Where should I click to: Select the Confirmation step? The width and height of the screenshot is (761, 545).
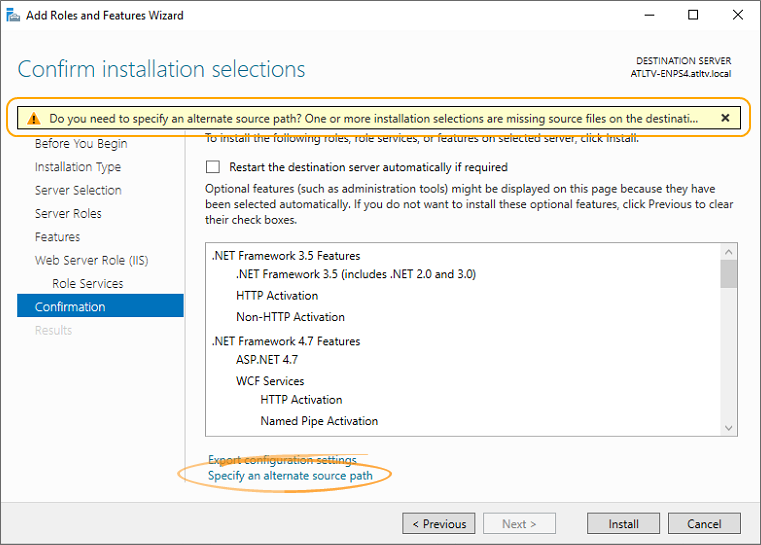click(x=100, y=306)
